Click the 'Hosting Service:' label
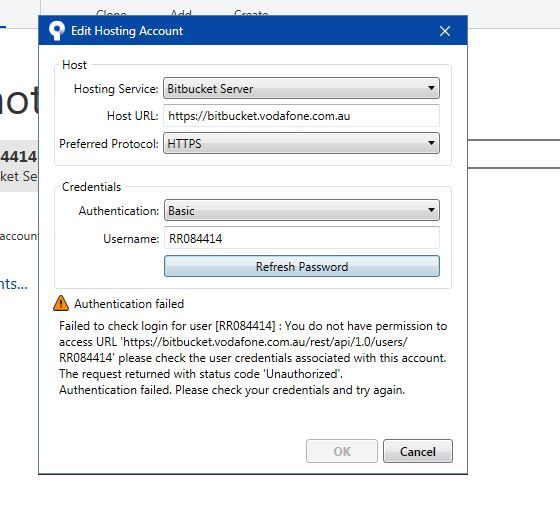The image size is (560, 528). [116, 89]
